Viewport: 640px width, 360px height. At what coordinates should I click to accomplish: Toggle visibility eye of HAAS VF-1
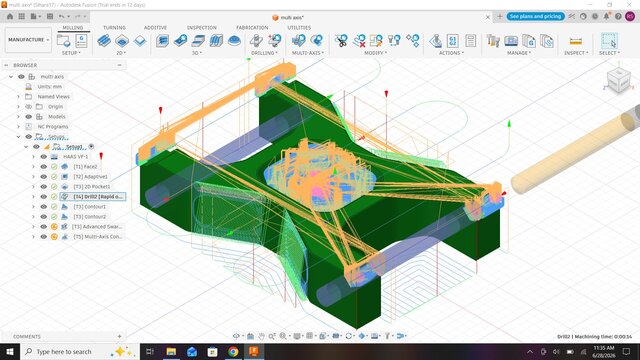[43, 156]
